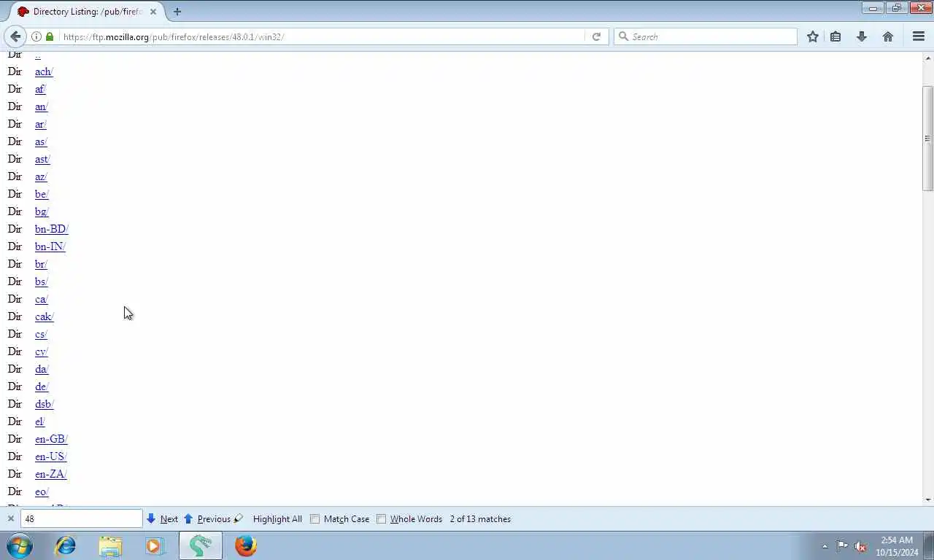Open the ast/ directory link
Image resolution: width=934 pixels, height=560 pixels.
42,159
